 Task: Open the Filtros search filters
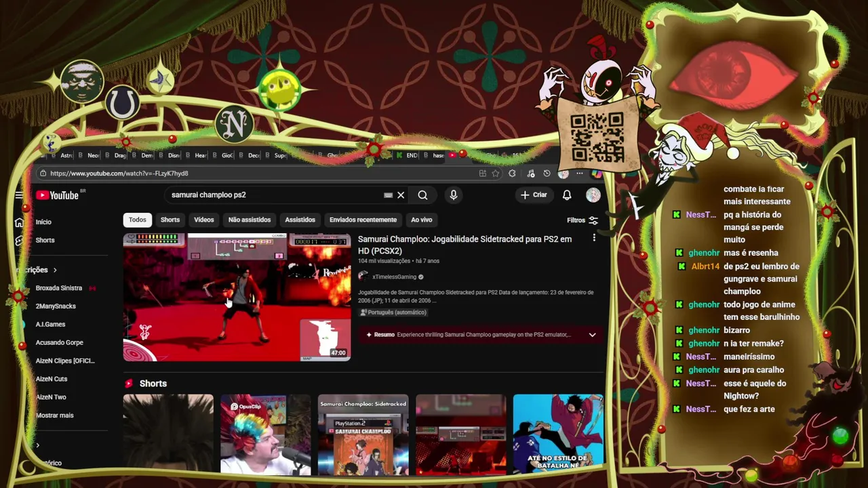point(583,220)
